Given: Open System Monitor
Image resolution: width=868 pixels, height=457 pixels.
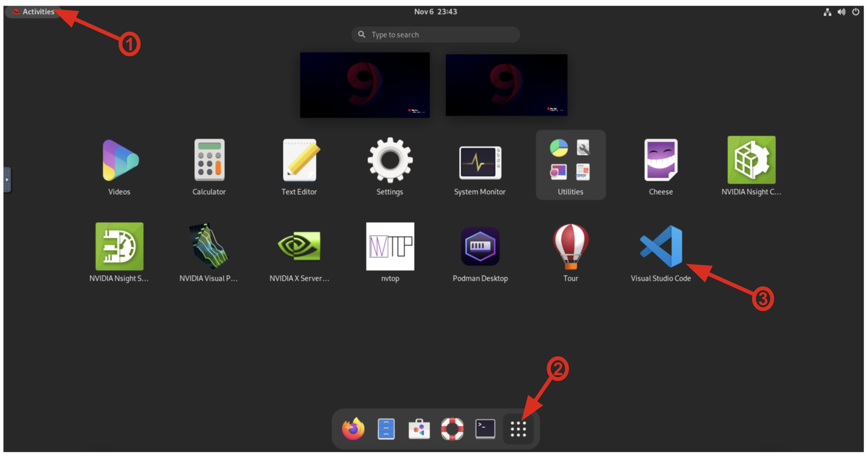Looking at the screenshot, I should (480, 162).
